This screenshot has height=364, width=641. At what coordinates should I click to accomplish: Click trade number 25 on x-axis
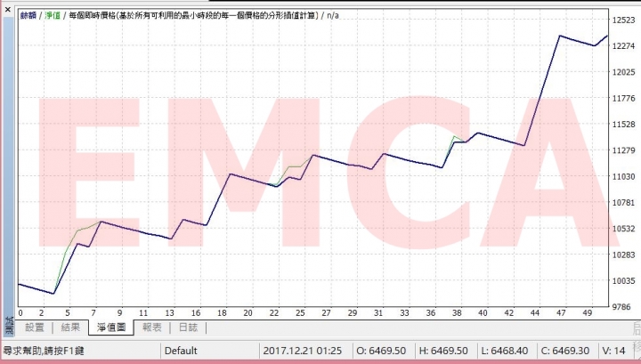[300, 313]
